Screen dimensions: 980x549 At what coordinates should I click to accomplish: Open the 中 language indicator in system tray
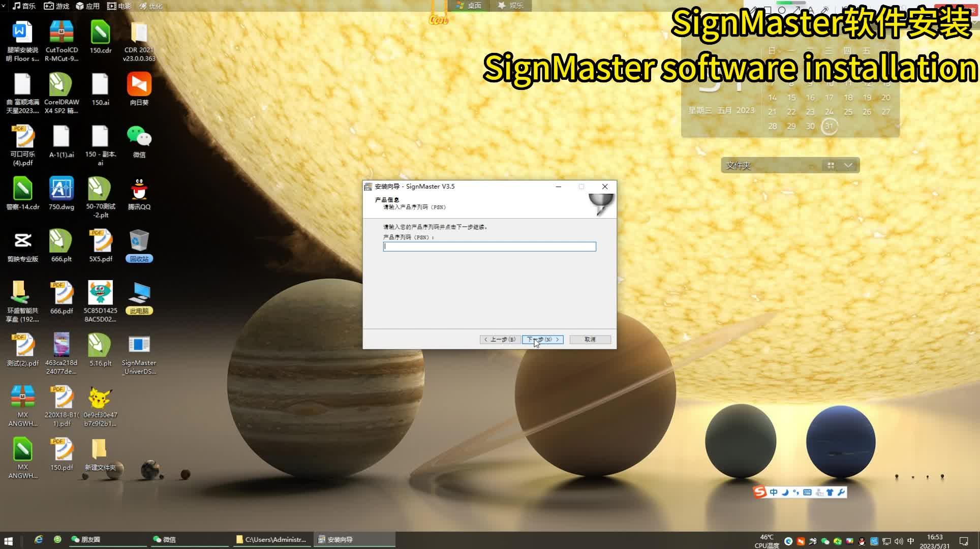(911, 541)
